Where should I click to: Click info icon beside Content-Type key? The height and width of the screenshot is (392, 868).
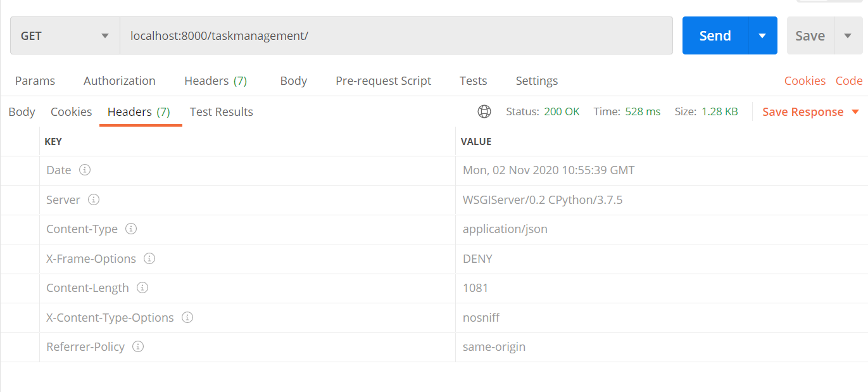pyautogui.click(x=131, y=229)
